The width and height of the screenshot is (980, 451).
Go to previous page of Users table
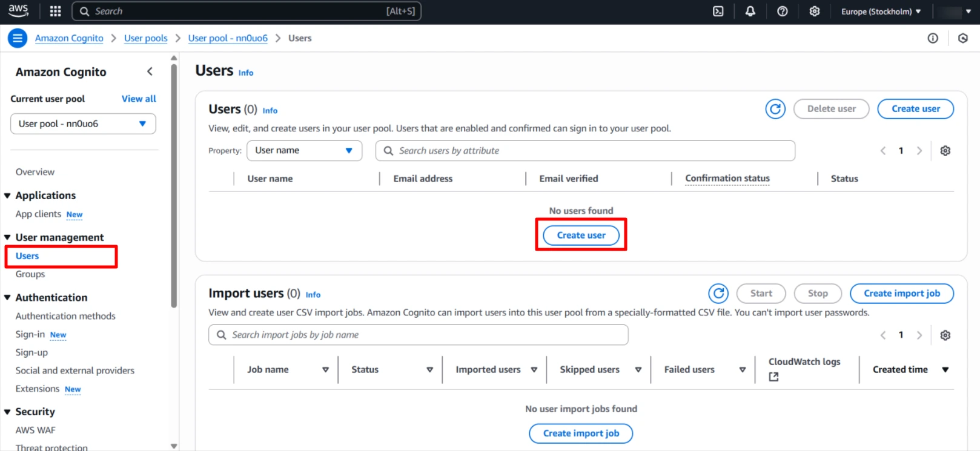883,151
